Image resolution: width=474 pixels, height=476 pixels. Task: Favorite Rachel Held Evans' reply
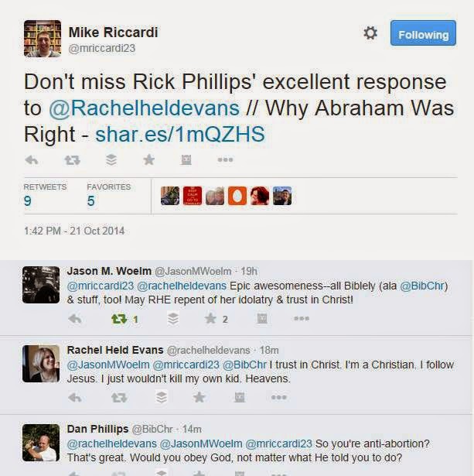199,397
